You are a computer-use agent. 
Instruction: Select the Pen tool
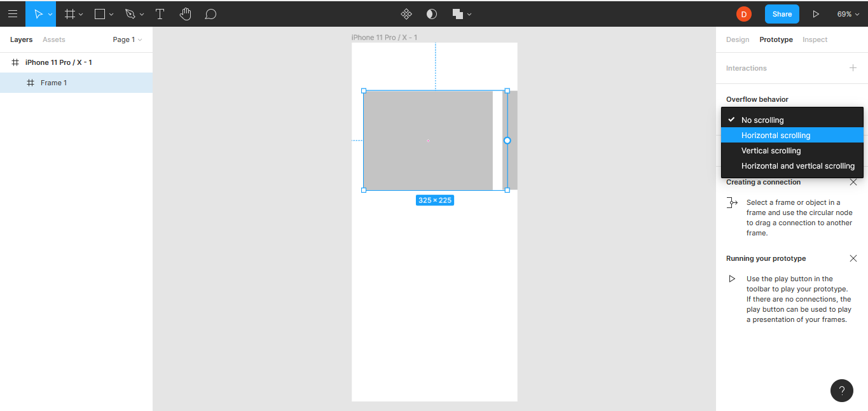pos(129,13)
